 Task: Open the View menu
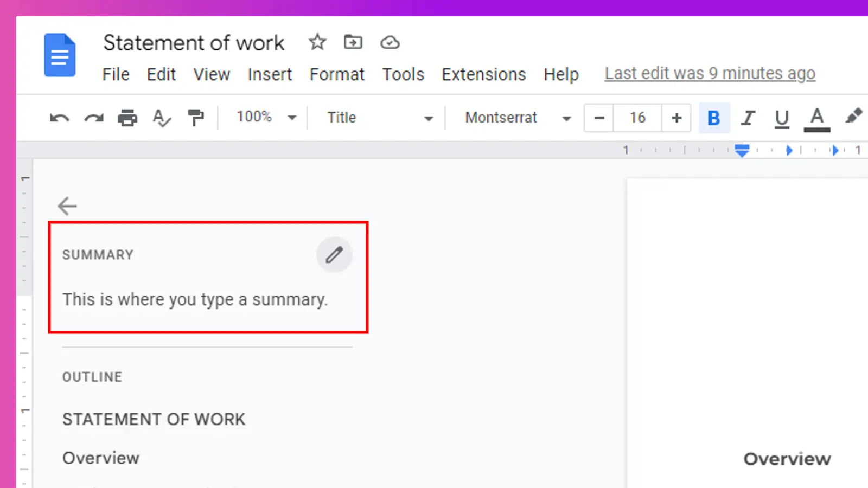[212, 74]
